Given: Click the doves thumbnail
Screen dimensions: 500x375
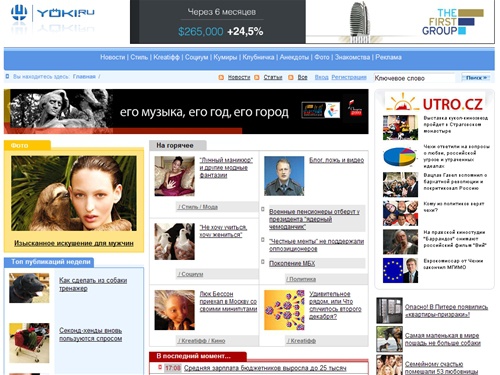Looking at the screenshot, I should (x=174, y=242).
